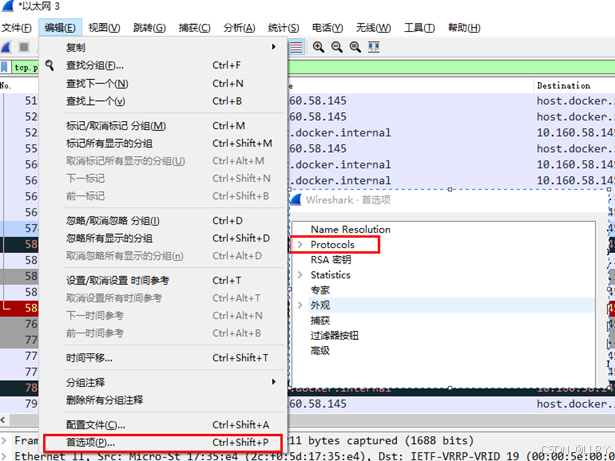
Task: Click the resize columns toolbar icon
Action: tap(374, 47)
